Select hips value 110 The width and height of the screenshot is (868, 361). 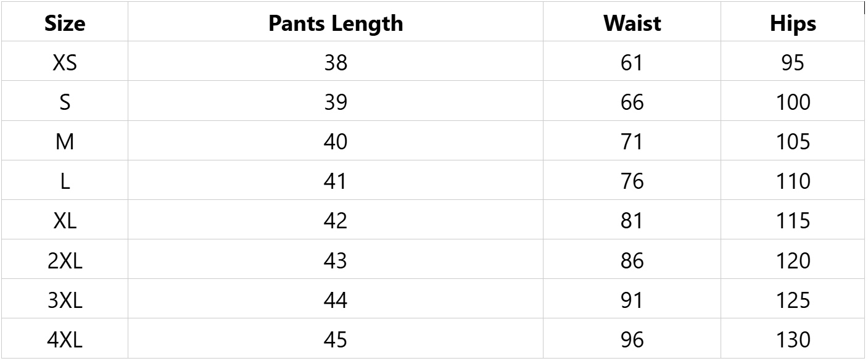coord(793,181)
